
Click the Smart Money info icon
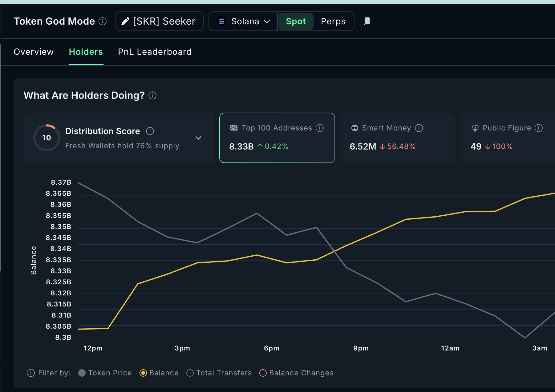(x=419, y=128)
